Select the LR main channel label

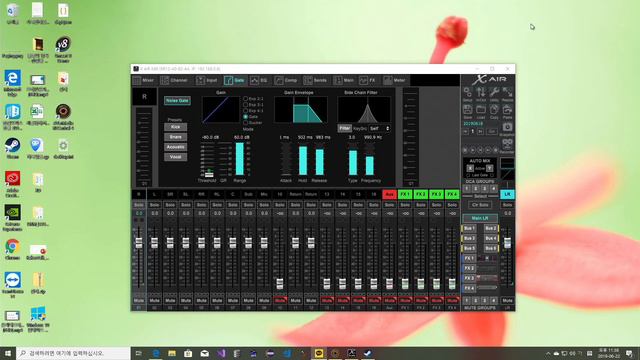[x=507, y=195]
